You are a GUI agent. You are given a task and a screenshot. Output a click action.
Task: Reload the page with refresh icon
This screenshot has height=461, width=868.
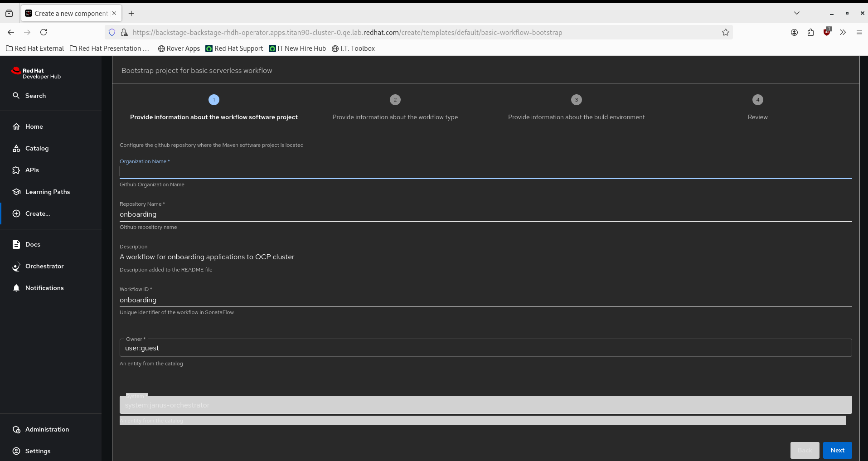pos(44,32)
